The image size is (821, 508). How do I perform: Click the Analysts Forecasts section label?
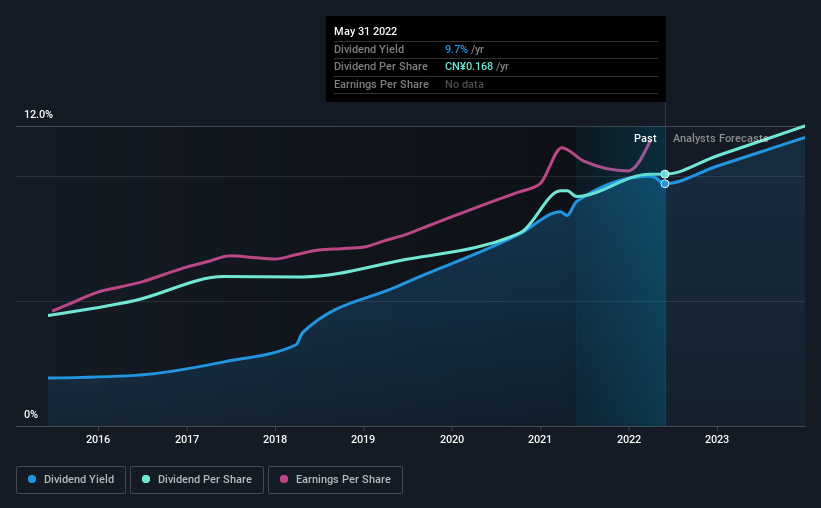tap(720, 138)
